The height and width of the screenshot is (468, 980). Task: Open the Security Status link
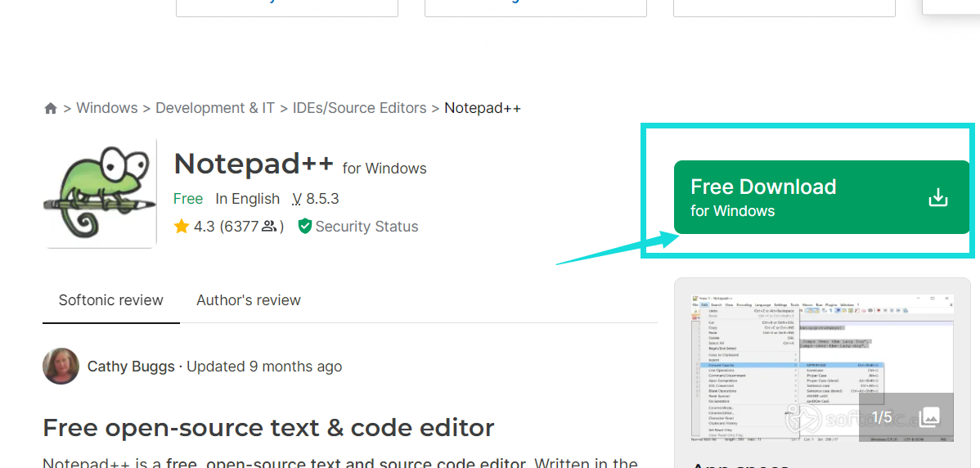tap(366, 226)
